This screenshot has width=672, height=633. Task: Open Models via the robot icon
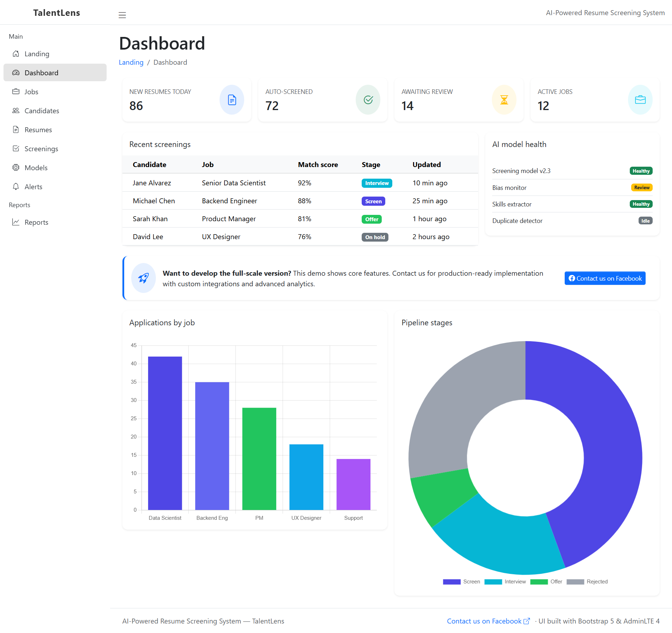point(16,167)
